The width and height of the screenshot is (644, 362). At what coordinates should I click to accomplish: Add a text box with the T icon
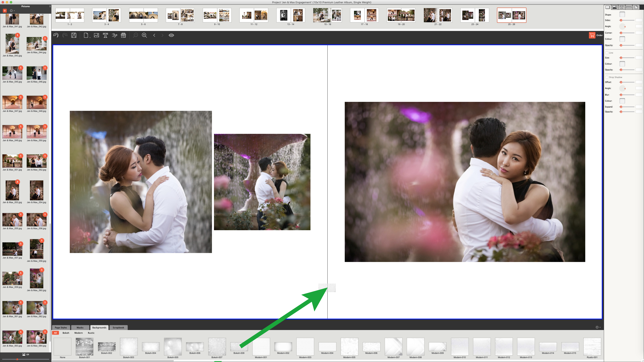point(105,35)
